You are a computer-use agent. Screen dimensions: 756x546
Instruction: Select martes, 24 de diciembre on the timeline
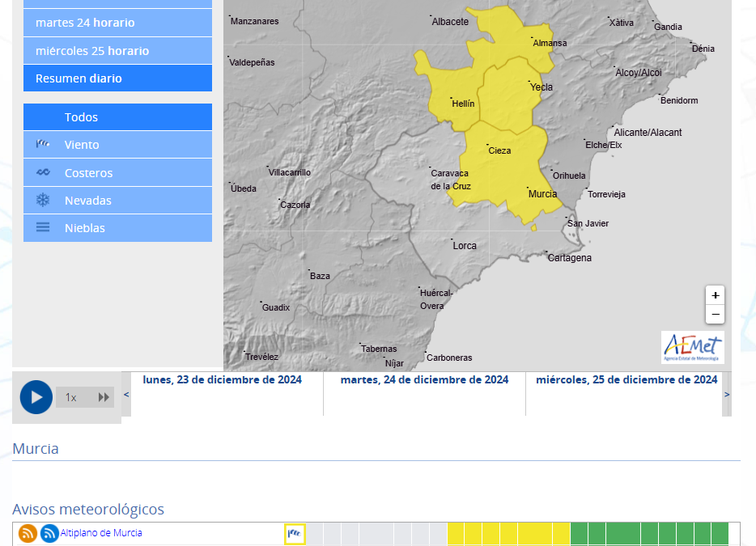click(424, 380)
